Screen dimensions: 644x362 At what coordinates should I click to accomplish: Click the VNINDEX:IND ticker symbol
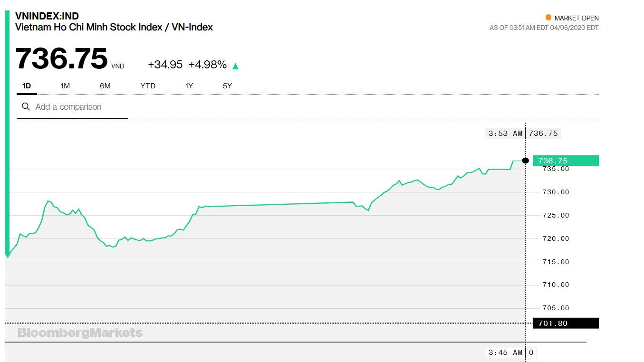point(47,17)
